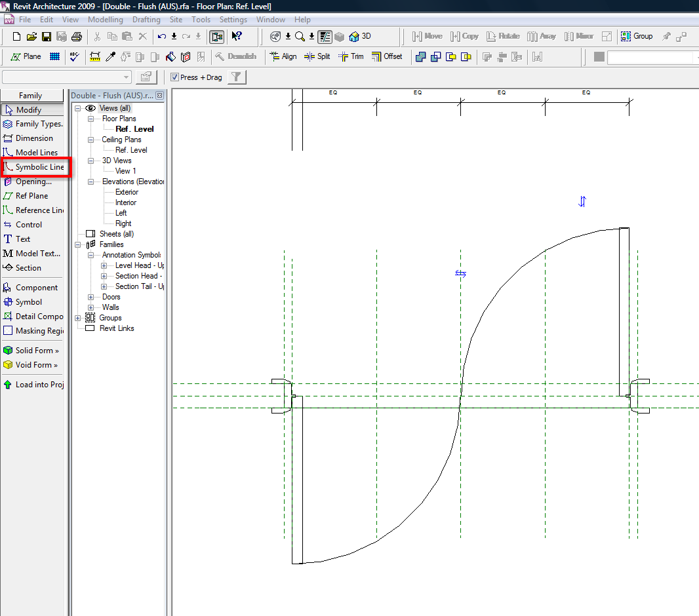Expand the Doors node in Families
The width and height of the screenshot is (699, 616).
pyautogui.click(x=91, y=297)
